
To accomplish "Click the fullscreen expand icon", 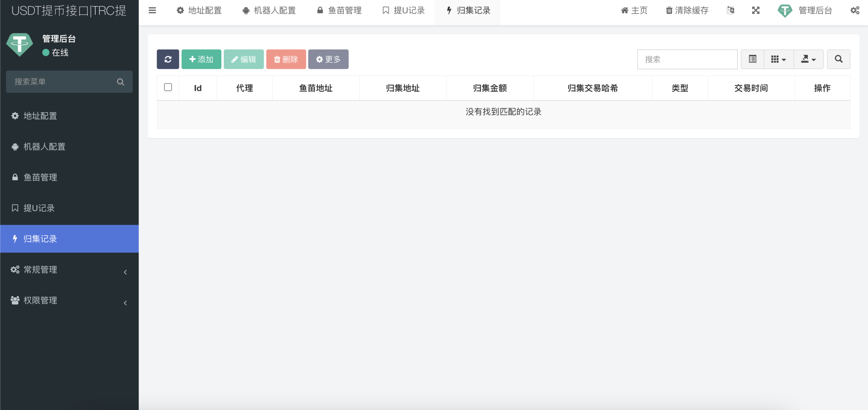I will point(755,11).
